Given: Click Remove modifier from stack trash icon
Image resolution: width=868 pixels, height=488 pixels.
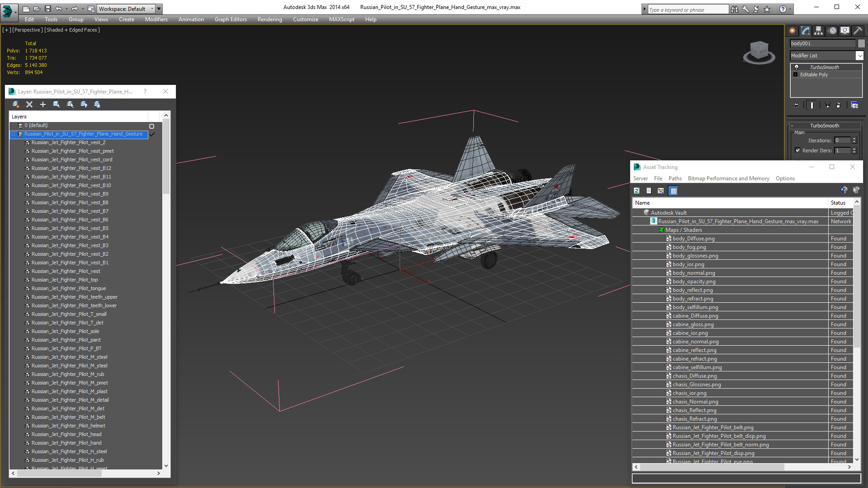Looking at the screenshot, I should pyautogui.click(x=838, y=105).
